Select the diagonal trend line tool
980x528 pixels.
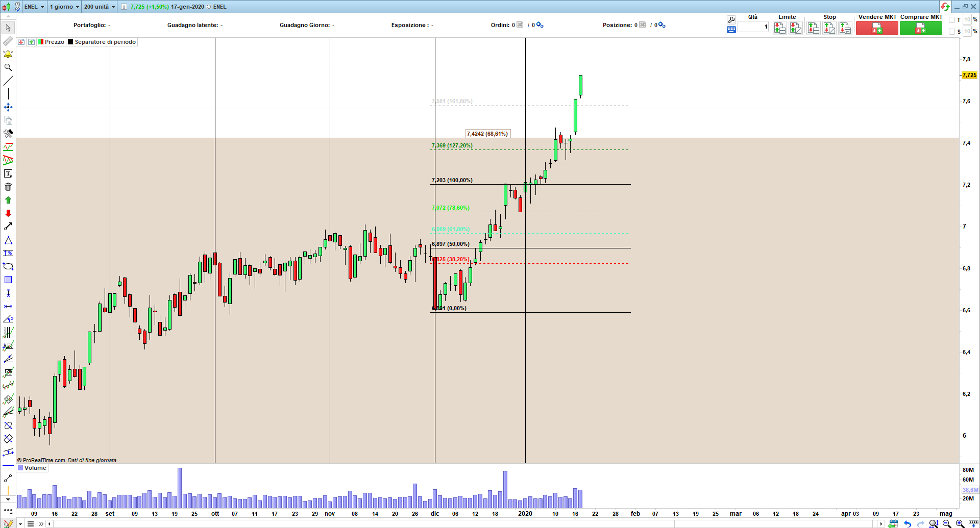click(8, 81)
